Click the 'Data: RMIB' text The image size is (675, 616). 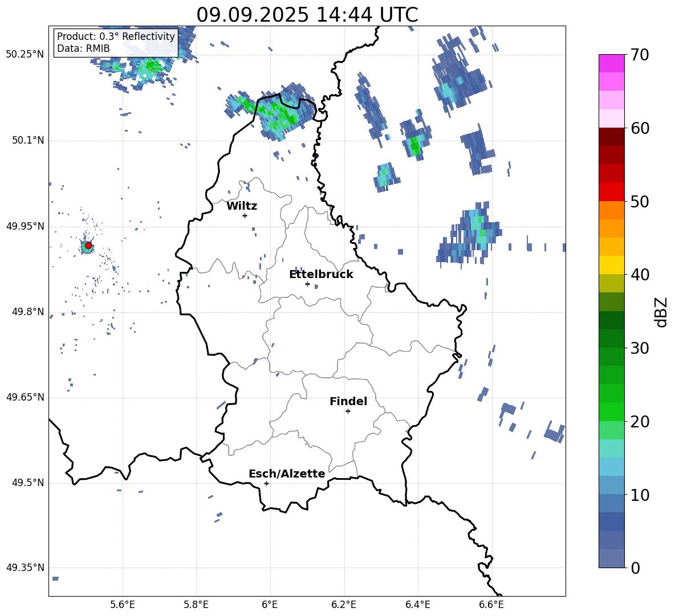(83, 48)
